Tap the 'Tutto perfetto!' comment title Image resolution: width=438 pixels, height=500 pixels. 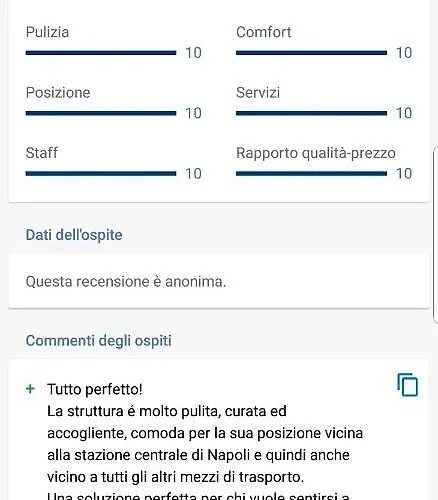coord(95,389)
